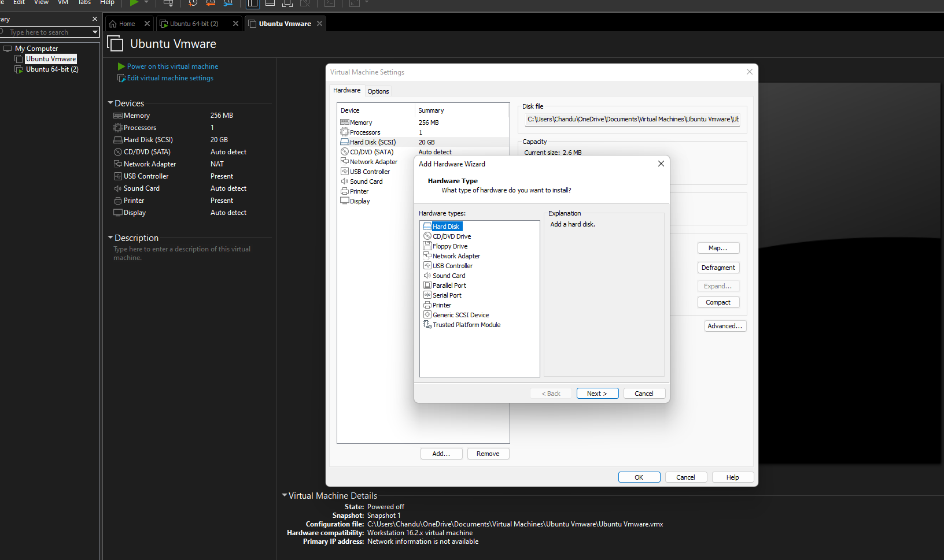This screenshot has height=560, width=944.
Task: Click description text area placeholder
Action: (182, 253)
